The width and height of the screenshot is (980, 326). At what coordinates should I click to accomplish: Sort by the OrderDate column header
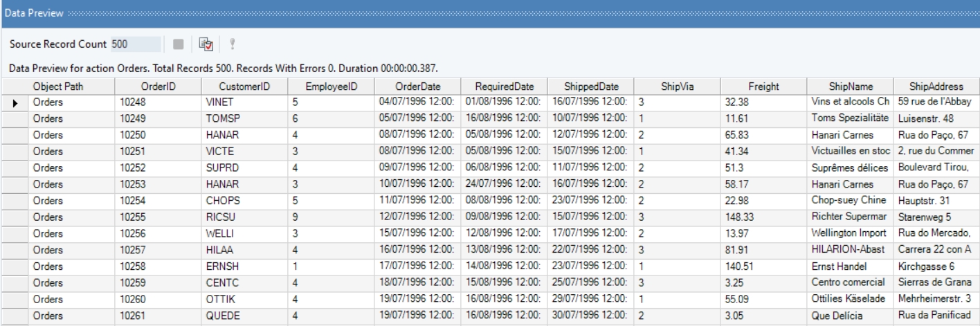click(x=417, y=87)
